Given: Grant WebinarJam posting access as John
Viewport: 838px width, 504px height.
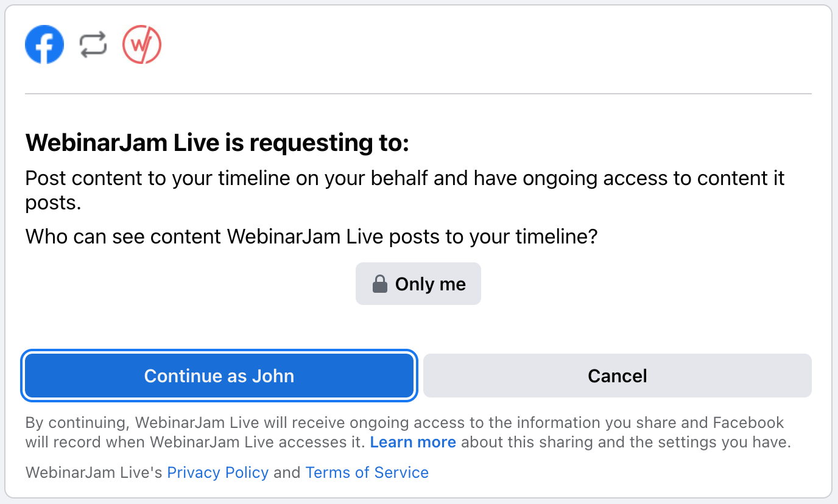Looking at the screenshot, I should pos(218,376).
